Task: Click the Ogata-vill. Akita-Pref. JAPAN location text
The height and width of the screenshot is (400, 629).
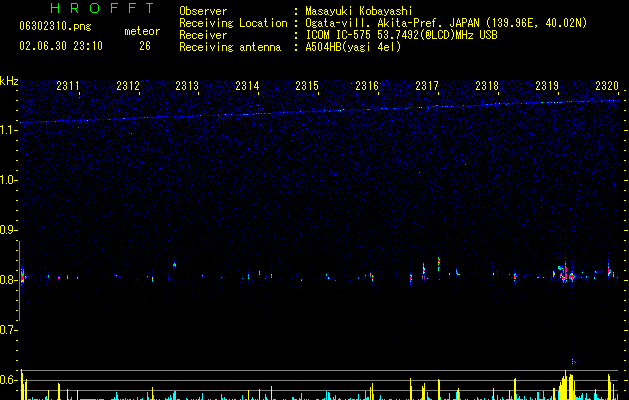Action: coord(392,23)
